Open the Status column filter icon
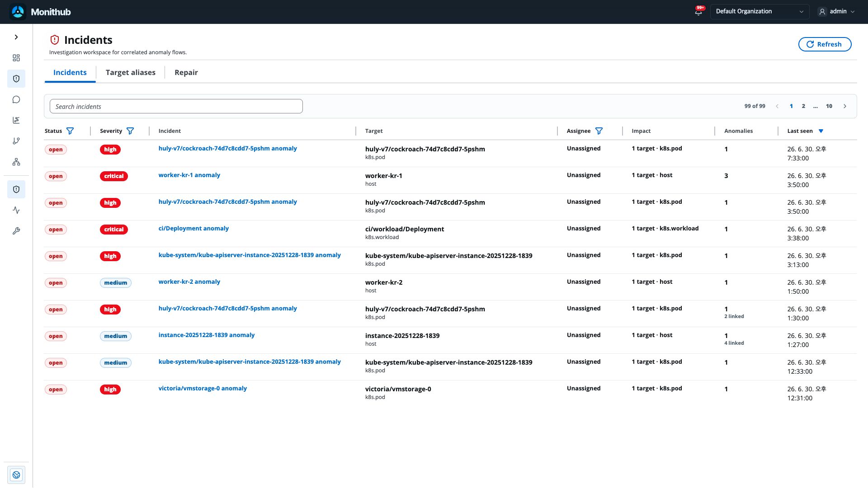This screenshot has height=488, width=868. tap(70, 131)
